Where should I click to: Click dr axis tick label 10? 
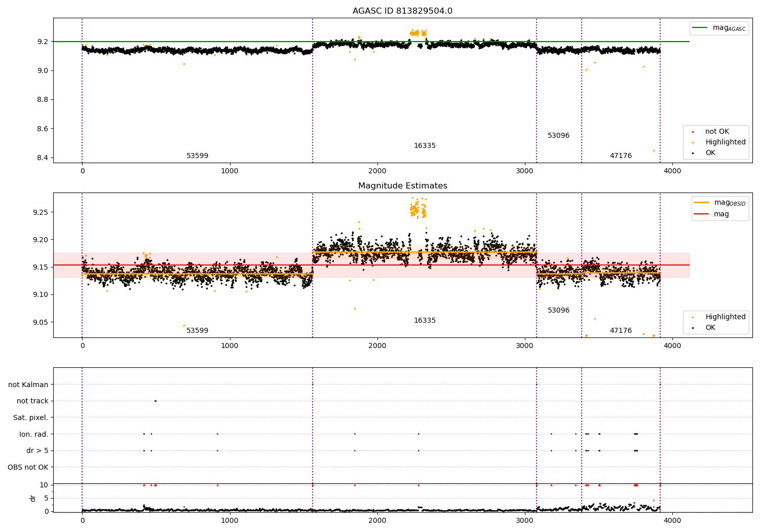(x=44, y=485)
